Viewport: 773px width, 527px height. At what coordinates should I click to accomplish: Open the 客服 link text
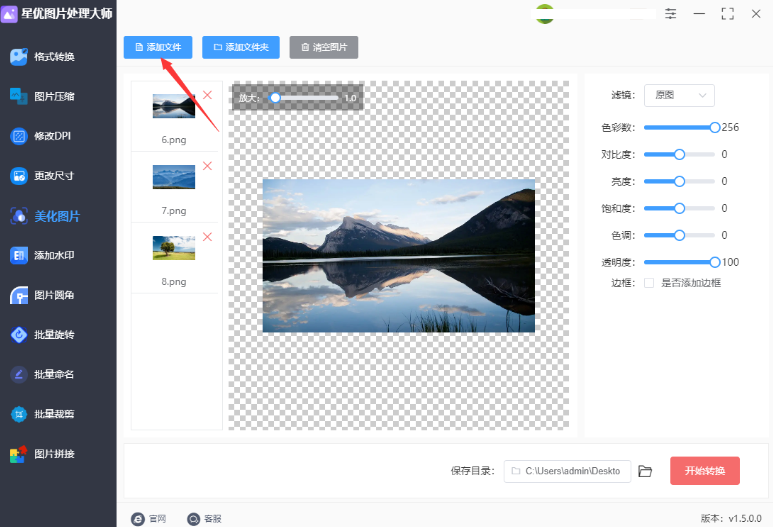click(213, 519)
